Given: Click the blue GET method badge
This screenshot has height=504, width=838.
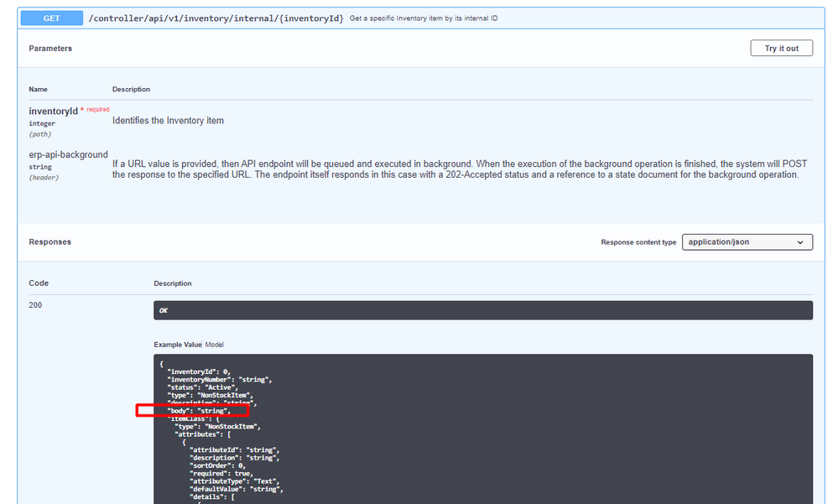Looking at the screenshot, I should pyautogui.click(x=52, y=18).
